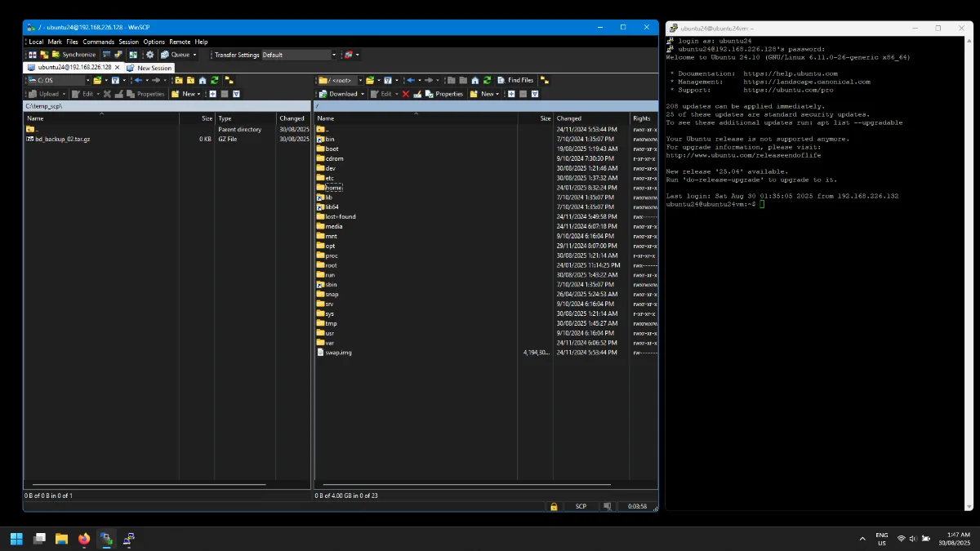Click local New button
This screenshot has height=551, width=980.
click(x=184, y=94)
